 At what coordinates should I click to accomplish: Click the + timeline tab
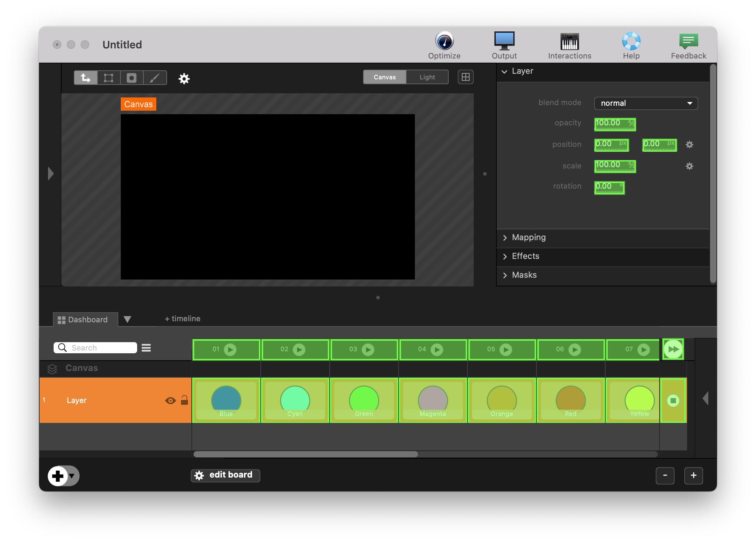point(182,318)
